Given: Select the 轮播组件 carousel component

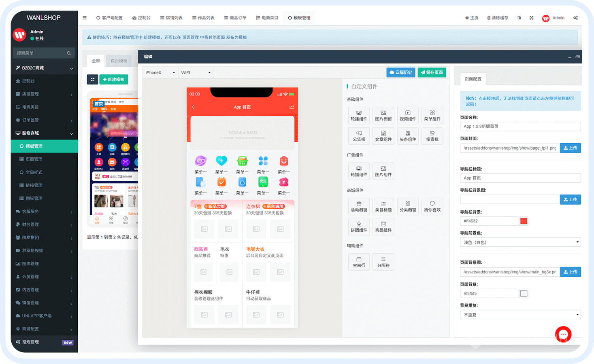Looking at the screenshot, I should click(x=359, y=115).
